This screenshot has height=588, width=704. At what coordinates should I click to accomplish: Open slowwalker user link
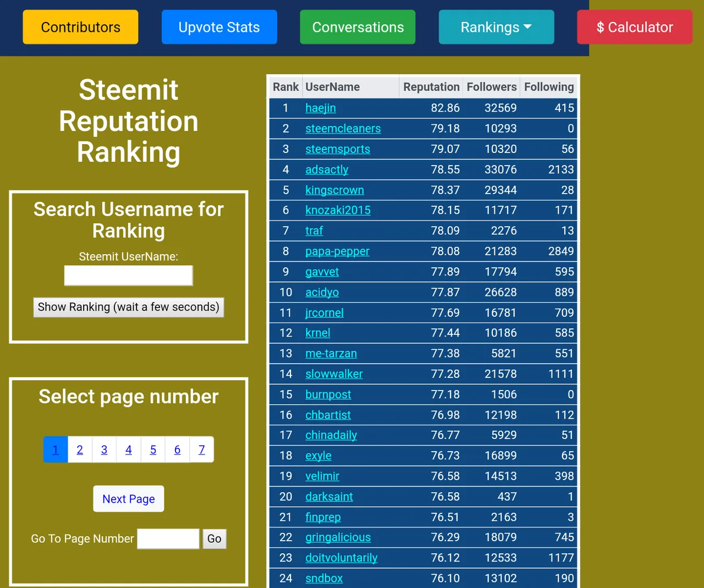pos(334,374)
